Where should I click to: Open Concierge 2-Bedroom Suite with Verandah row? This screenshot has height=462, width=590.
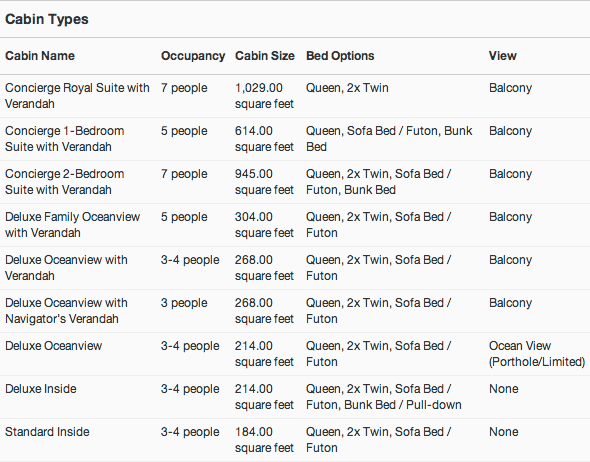pyautogui.click(x=295, y=182)
